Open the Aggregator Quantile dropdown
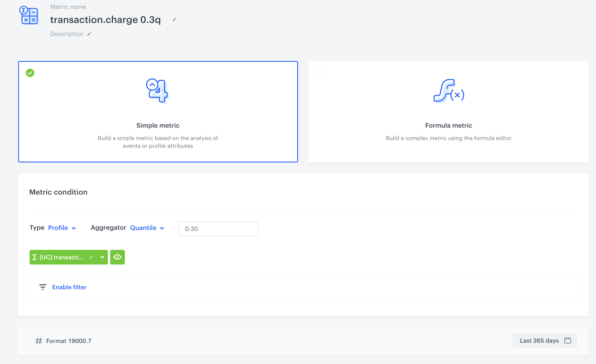This screenshot has height=364, width=596. pos(147,228)
